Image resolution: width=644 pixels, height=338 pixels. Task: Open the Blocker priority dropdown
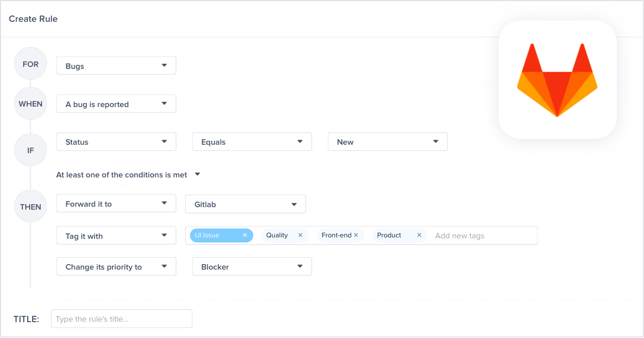252,267
